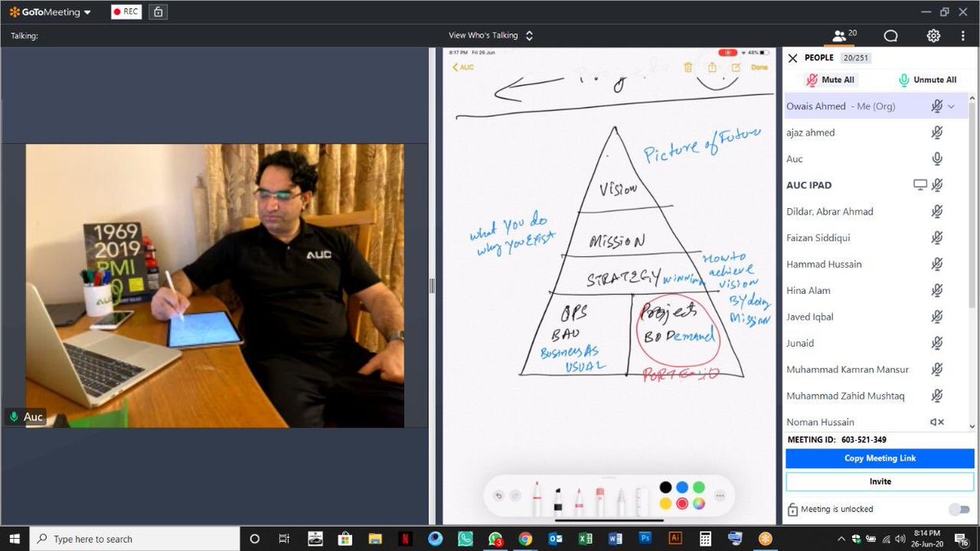Select the pen drawing tool

click(x=537, y=499)
